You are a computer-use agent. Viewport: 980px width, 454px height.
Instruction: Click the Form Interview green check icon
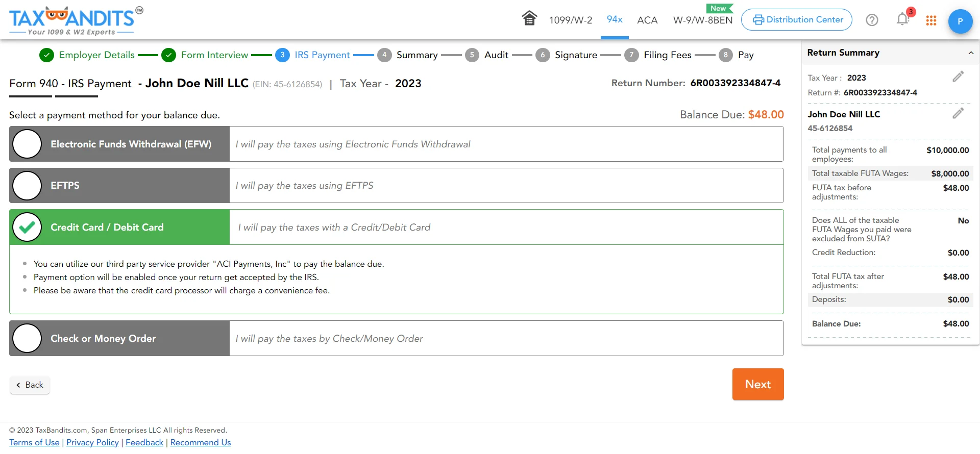click(x=168, y=55)
